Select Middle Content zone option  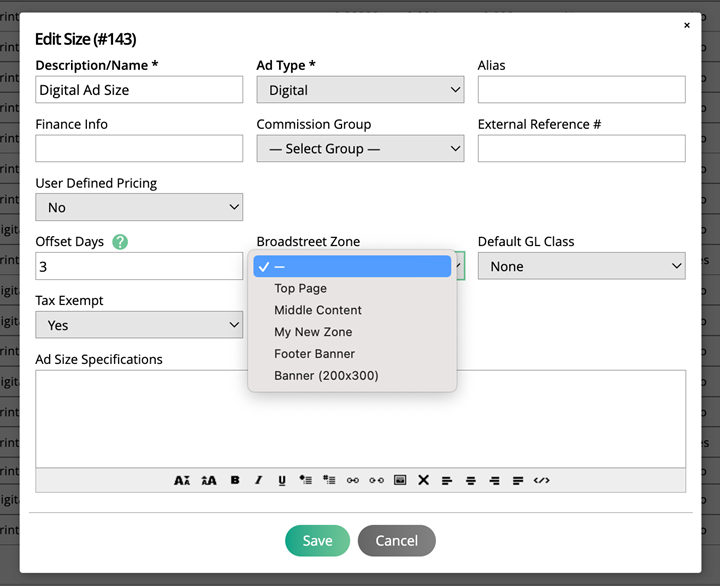point(318,310)
